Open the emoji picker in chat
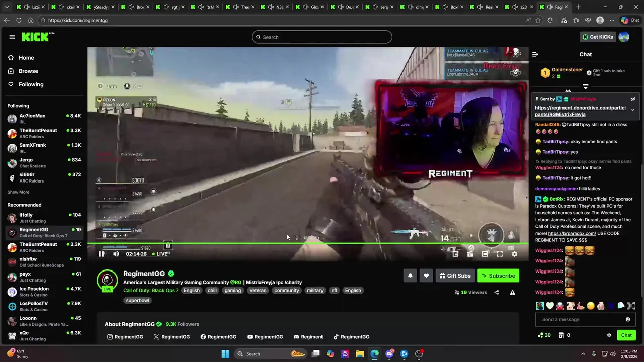The width and height of the screenshot is (644, 362). pos(628,319)
